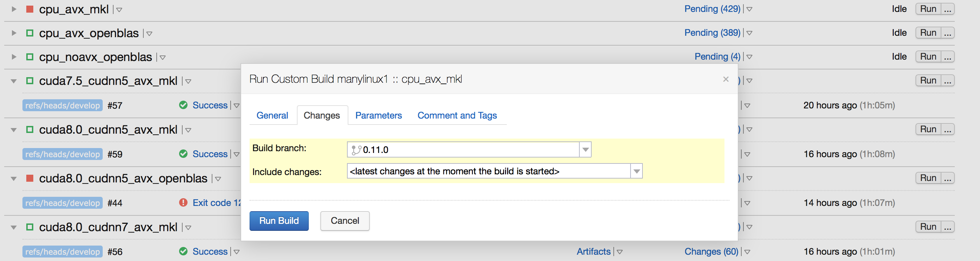Click green Success checkmark icon of build #56
980x261 pixels.
183,251
